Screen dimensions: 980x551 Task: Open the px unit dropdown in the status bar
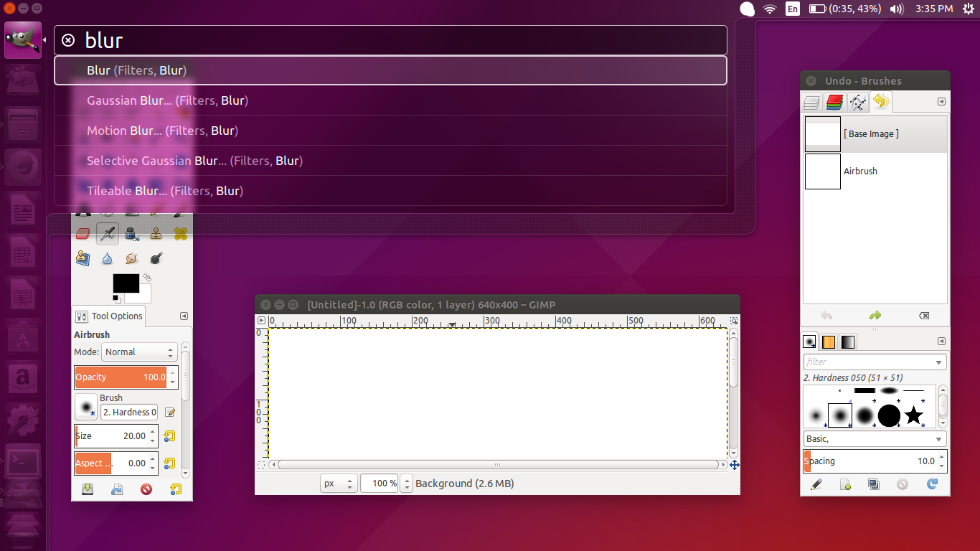click(x=338, y=483)
